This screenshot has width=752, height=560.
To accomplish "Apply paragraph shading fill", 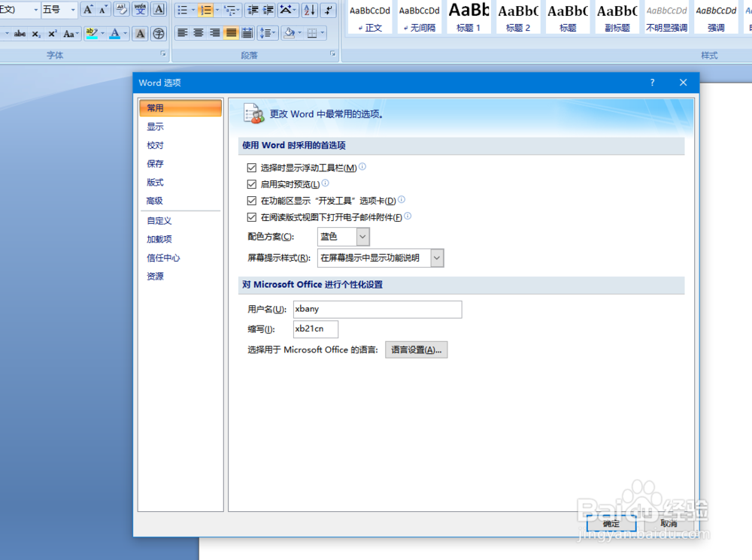I will pyautogui.click(x=290, y=33).
